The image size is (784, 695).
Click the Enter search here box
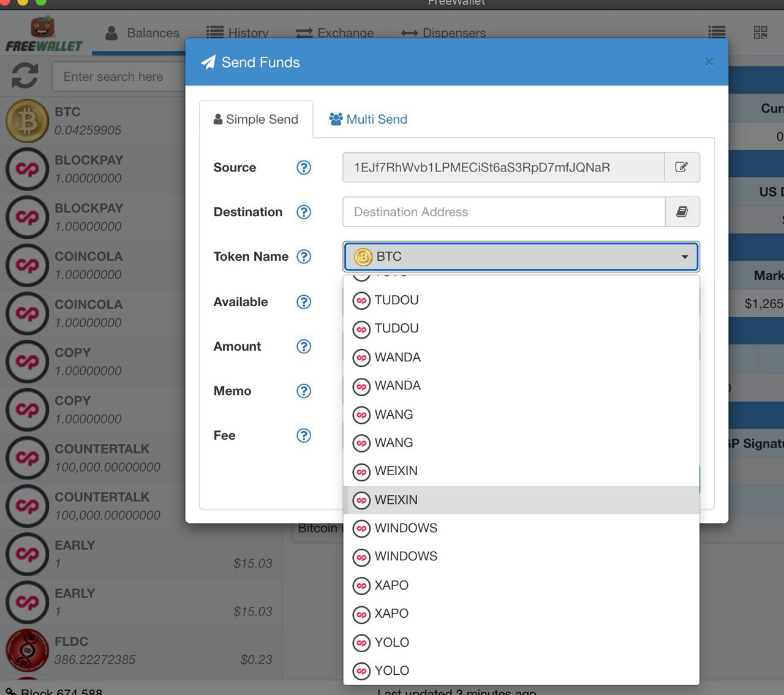coord(119,77)
